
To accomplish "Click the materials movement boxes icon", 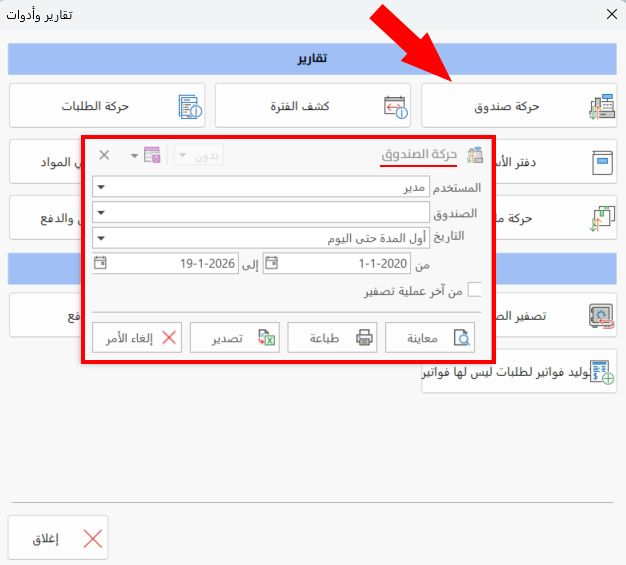I will coord(602,218).
